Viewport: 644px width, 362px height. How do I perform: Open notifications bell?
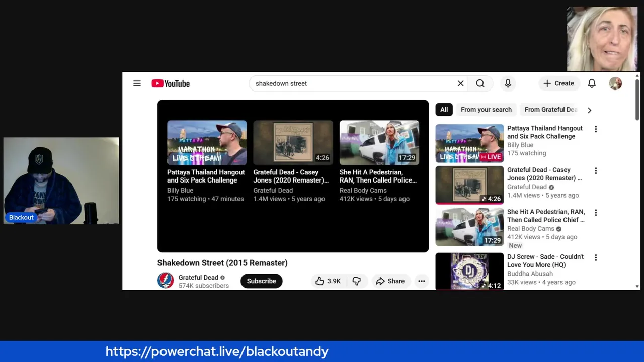coord(592,83)
